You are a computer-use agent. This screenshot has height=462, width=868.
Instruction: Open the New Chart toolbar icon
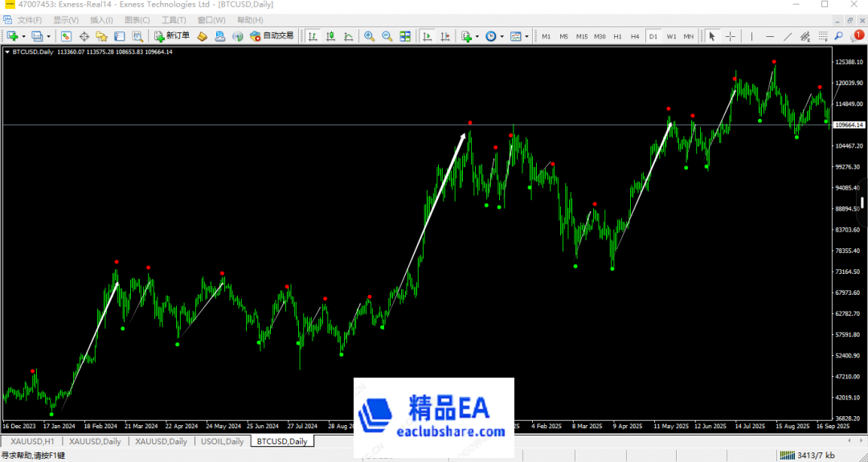(x=11, y=36)
